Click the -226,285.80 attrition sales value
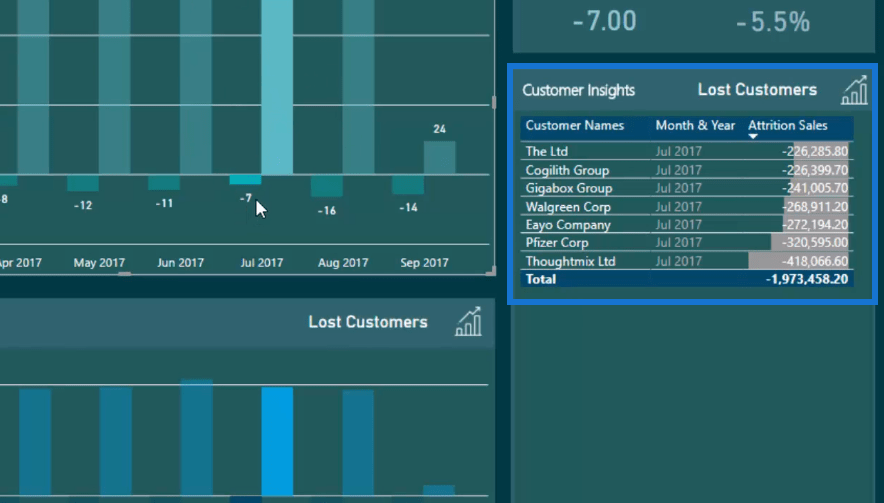Viewport: 884px width, 503px height. 815,151
